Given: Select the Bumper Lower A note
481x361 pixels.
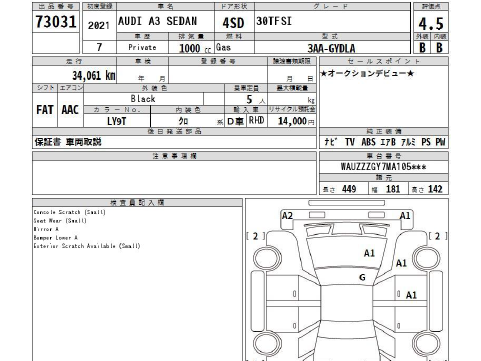Looking at the screenshot, I should [x=56, y=238].
